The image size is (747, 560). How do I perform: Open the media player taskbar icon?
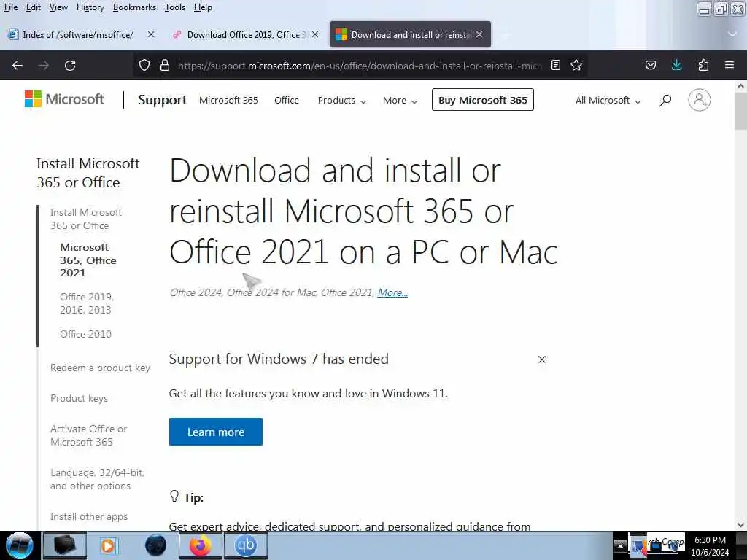pyautogui.click(x=108, y=545)
